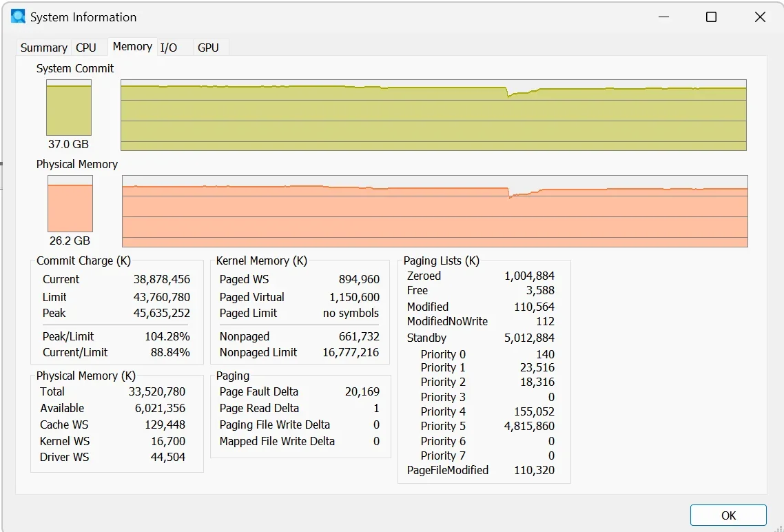Click the Physical Memory history graph
784x532 pixels.
435,211
